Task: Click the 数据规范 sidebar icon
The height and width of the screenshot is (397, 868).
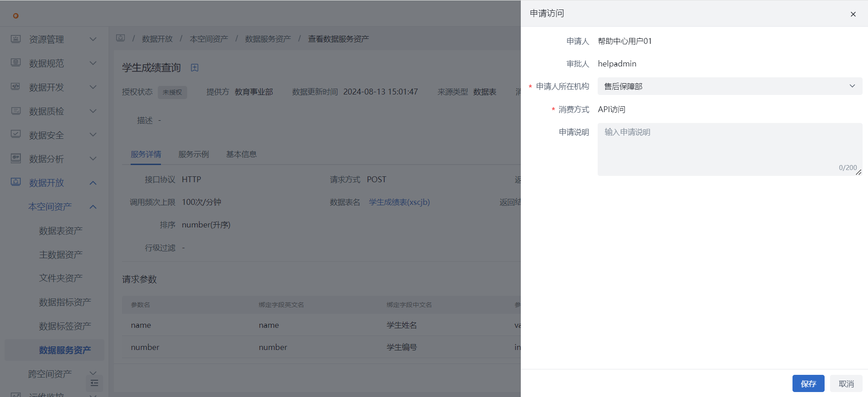Action: (16, 63)
